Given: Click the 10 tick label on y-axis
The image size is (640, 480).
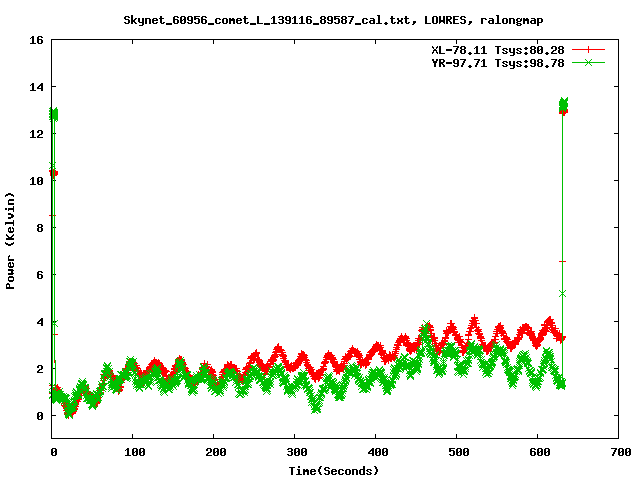Looking at the screenshot, I should point(36,181).
